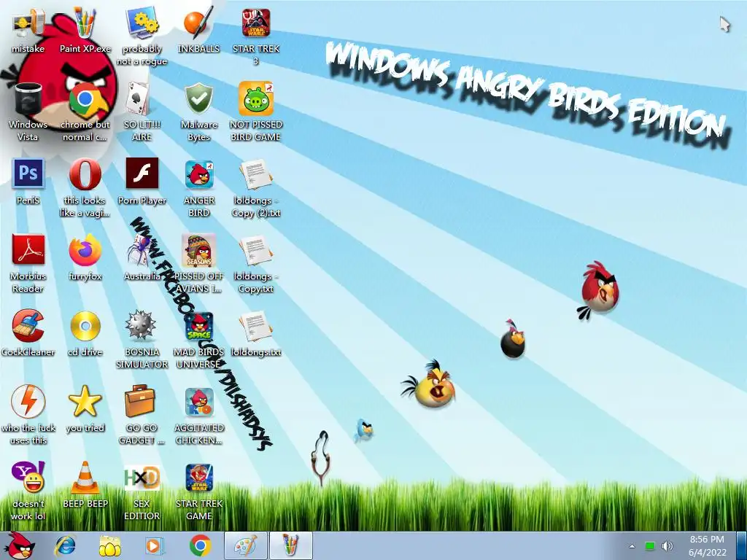Screen dimensions: 747x560
Task: Launch 'chrome but normal' desktop shortcut
Action: click(x=85, y=112)
